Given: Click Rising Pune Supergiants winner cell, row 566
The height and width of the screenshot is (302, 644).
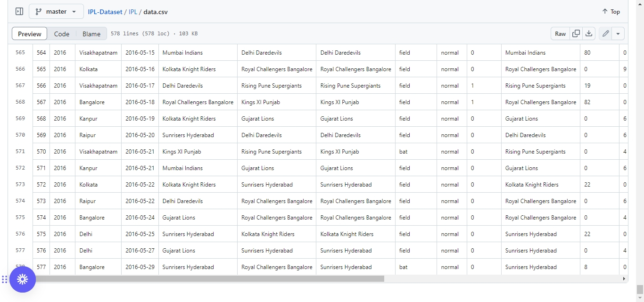Looking at the screenshot, I should coord(541,86).
